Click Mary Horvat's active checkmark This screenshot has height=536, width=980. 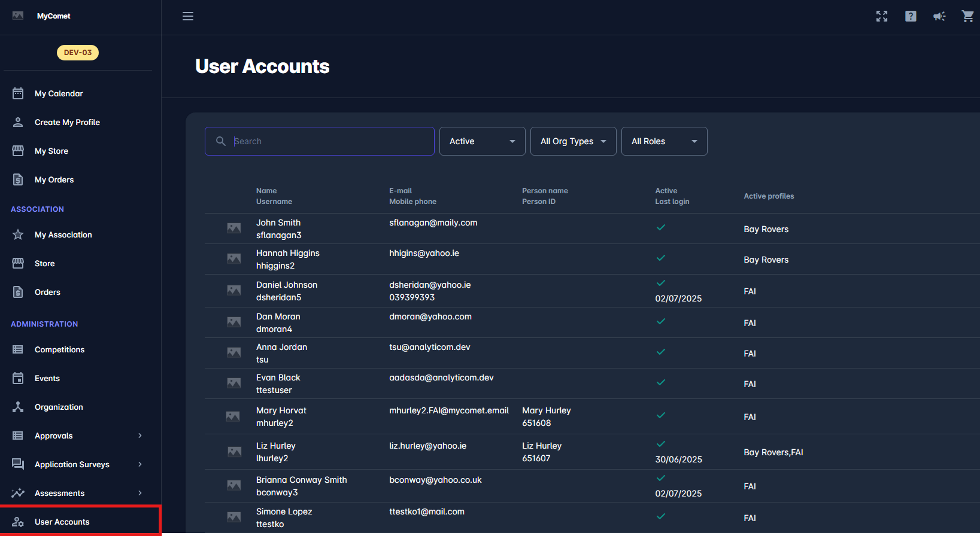pyautogui.click(x=661, y=415)
